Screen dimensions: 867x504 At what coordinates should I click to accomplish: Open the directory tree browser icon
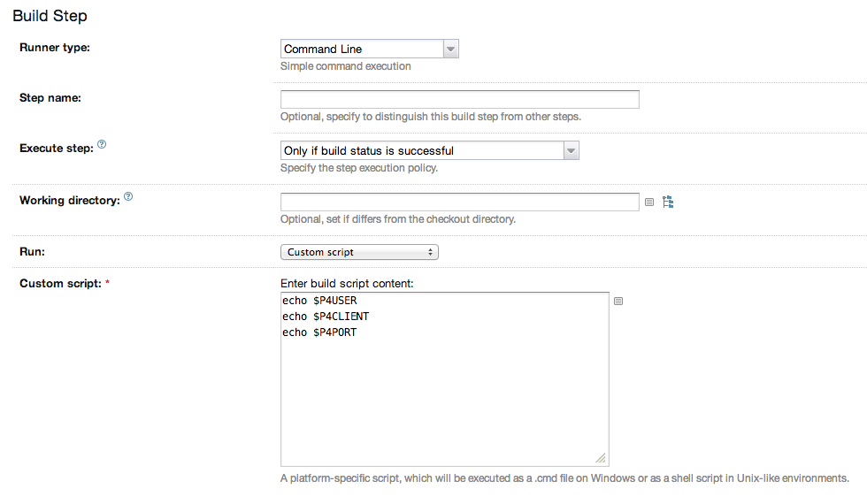point(668,202)
